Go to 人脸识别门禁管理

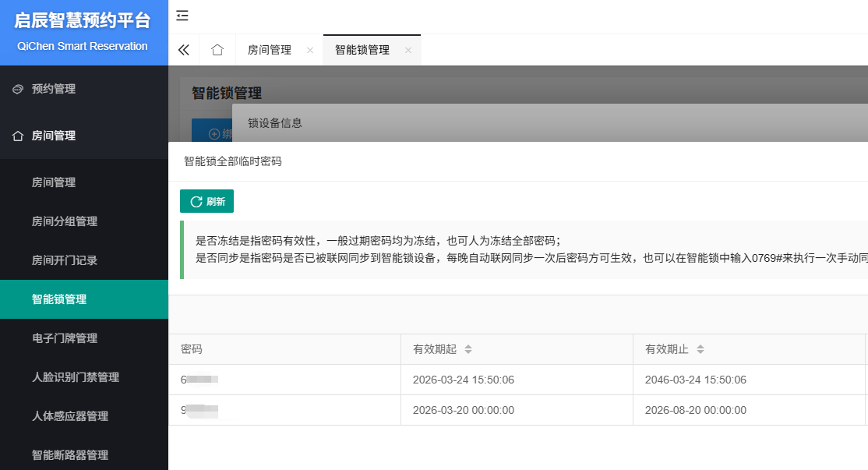[x=76, y=377]
